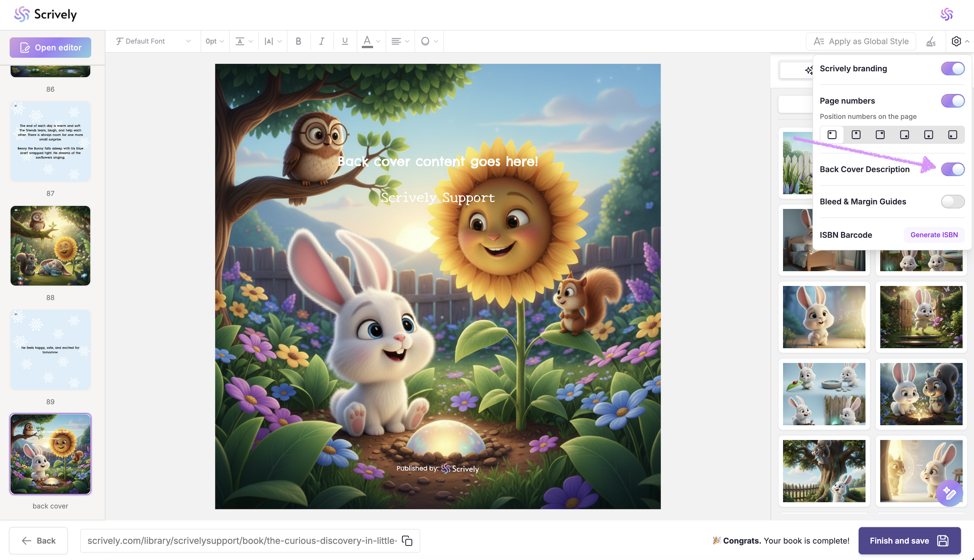Select top-left page number position icon
Viewport: 974px width, 560px height.
click(x=832, y=135)
